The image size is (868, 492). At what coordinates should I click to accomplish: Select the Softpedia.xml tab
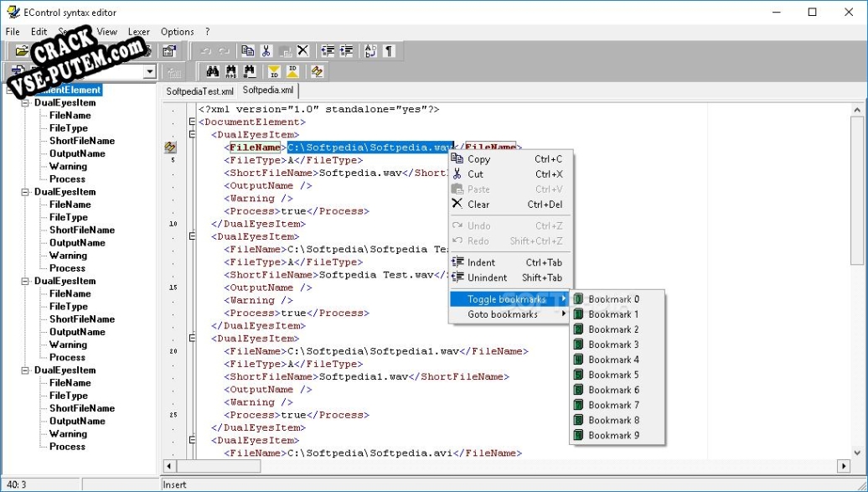tap(268, 91)
